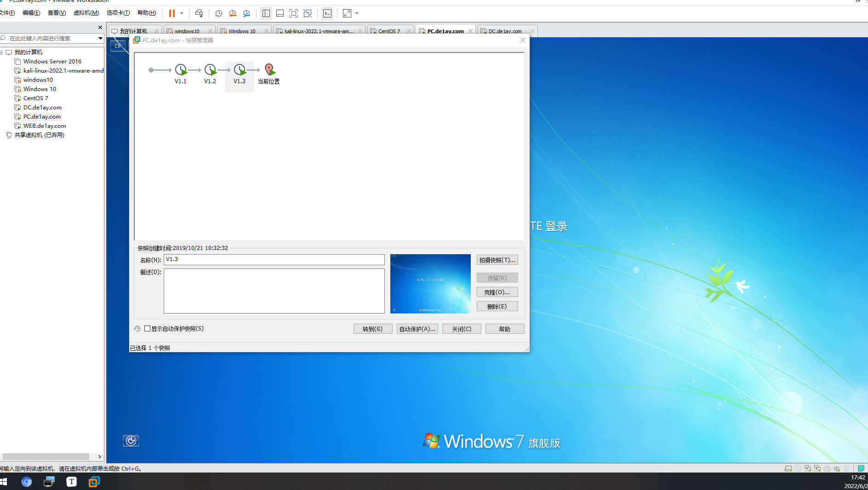Open the dropdown next to pause button
The height and width of the screenshot is (490, 868).
tap(182, 13)
